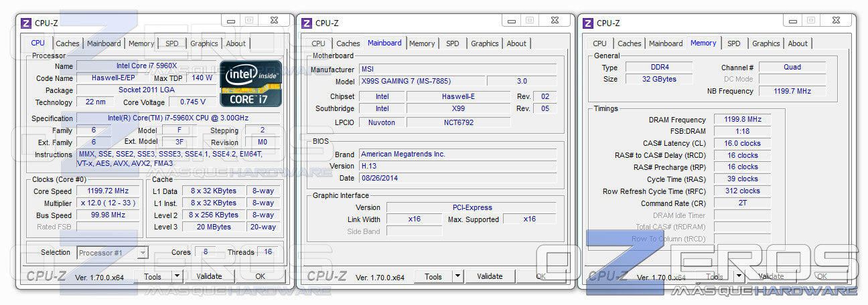Image resolution: width=868 pixels, height=305 pixels.
Task: Click Level 3 cache value 20 MBytes
Action: tap(214, 227)
